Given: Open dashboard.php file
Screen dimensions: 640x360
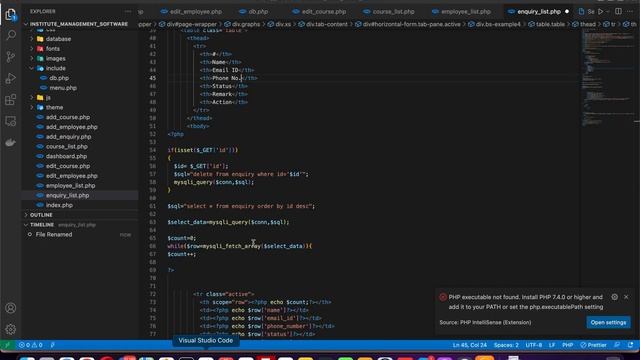Looking at the screenshot, I should click(x=66, y=156).
